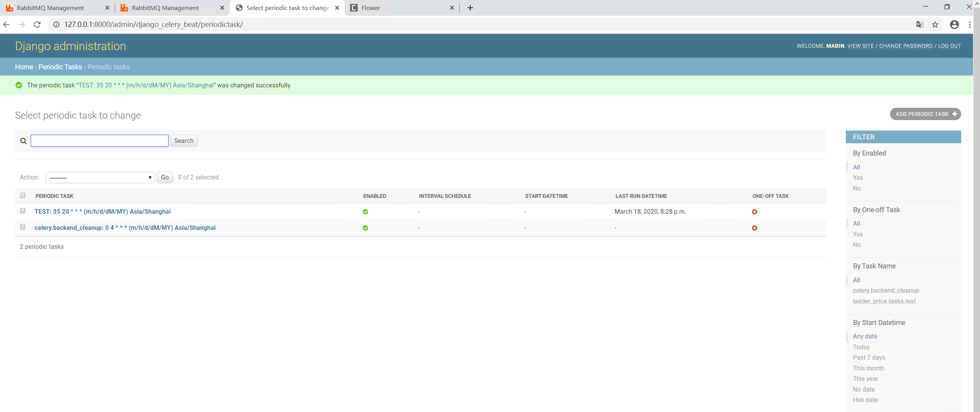980x412 pixels.
Task: Click task link in success message
Action: (146, 85)
